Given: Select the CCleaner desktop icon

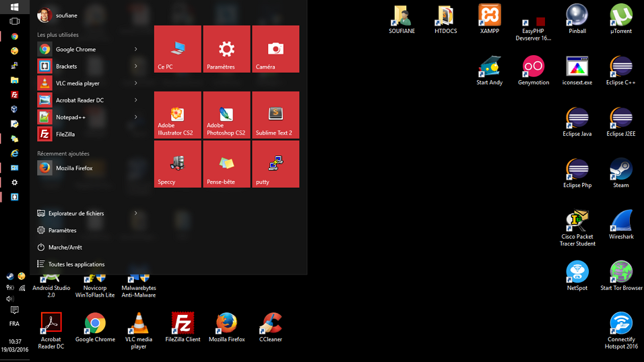Looking at the screenshot, I should (x=270, y=328).
